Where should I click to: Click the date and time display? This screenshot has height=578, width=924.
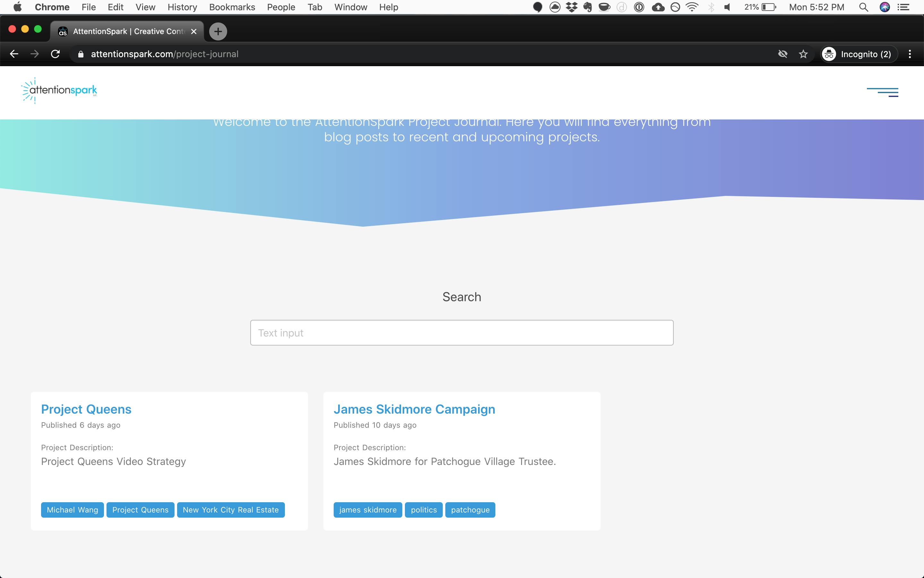tap(816, 7)
